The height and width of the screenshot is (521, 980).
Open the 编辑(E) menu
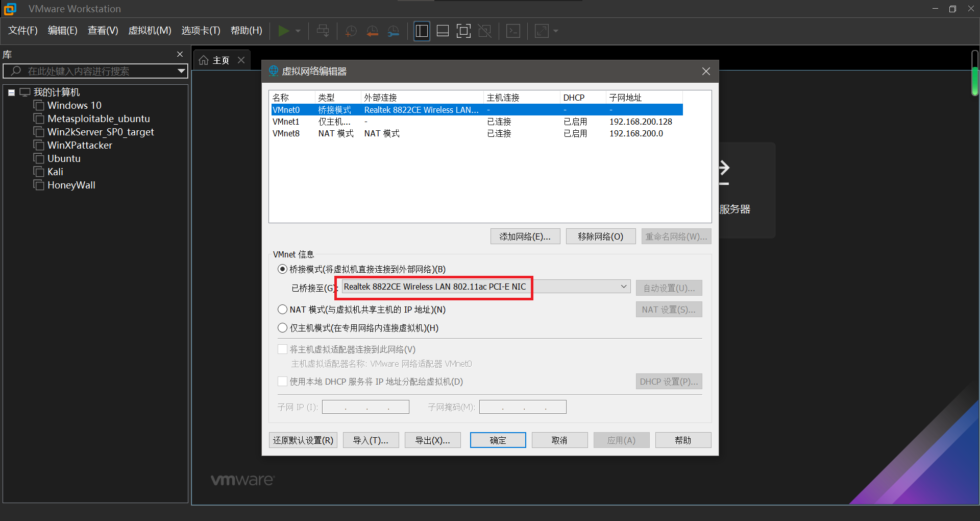pos(62,31)
